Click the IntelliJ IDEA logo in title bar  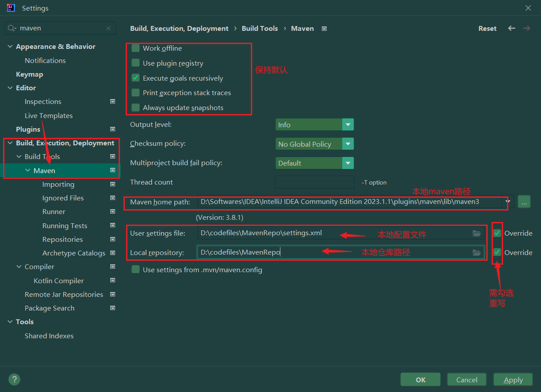11,8
